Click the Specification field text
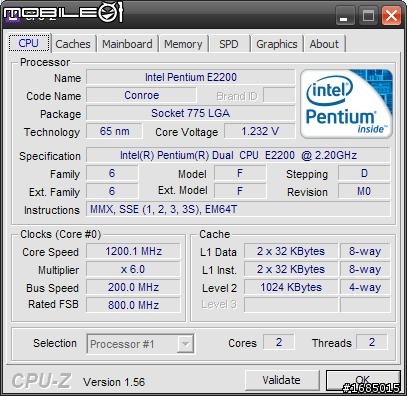The width and height of the screenshot is (407, 396). pos(238,155)
